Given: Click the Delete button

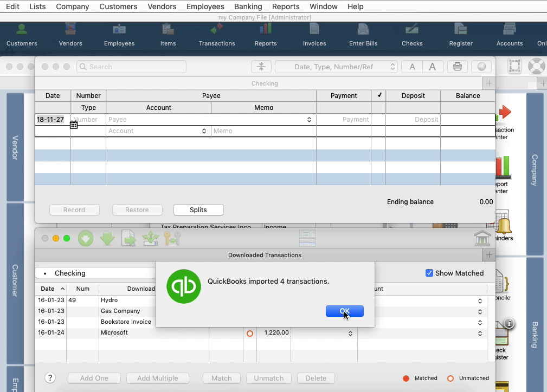Looking at the screenshot, I should point(316,378).
